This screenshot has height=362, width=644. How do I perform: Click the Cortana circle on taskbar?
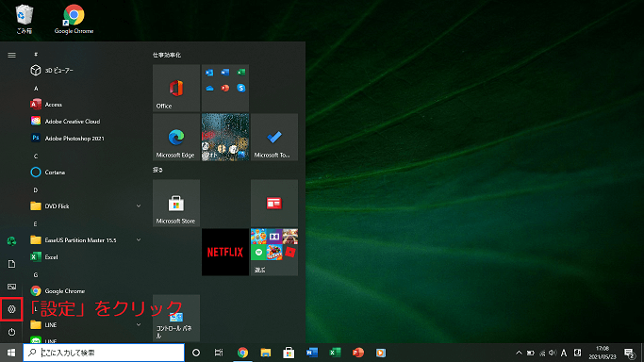(x=196, y=353)
